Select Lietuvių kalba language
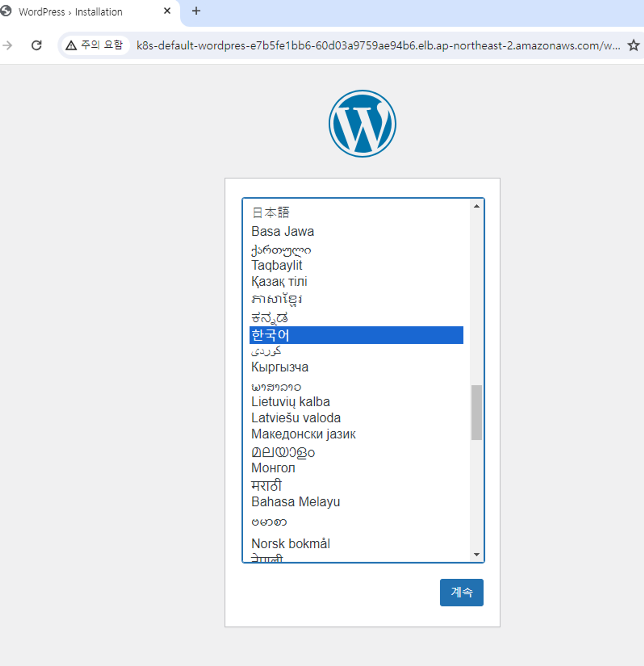 (x=356, y=402)
